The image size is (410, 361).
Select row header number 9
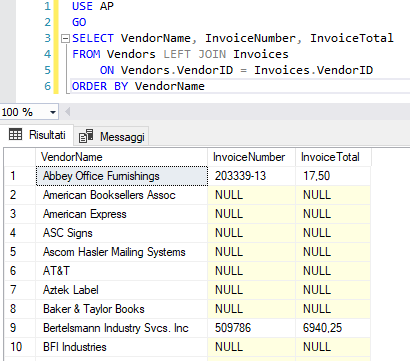pyautogui.click(x=20, y=328)
